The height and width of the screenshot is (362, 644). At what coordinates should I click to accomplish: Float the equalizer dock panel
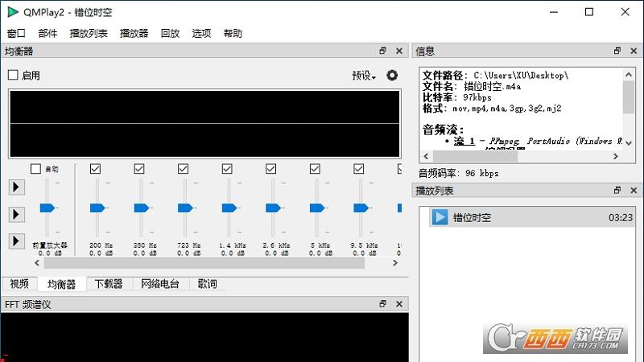383,51
